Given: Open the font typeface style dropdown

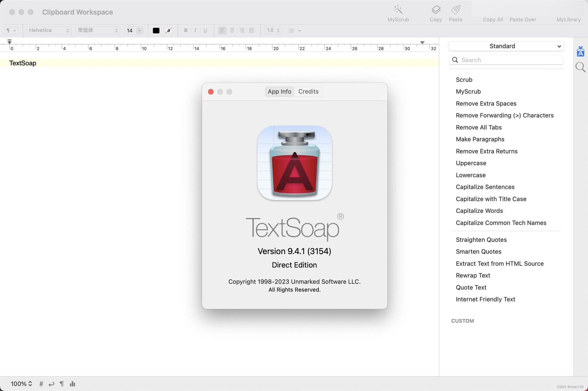Looking at the screenshot, I should [x=98, y=30].
